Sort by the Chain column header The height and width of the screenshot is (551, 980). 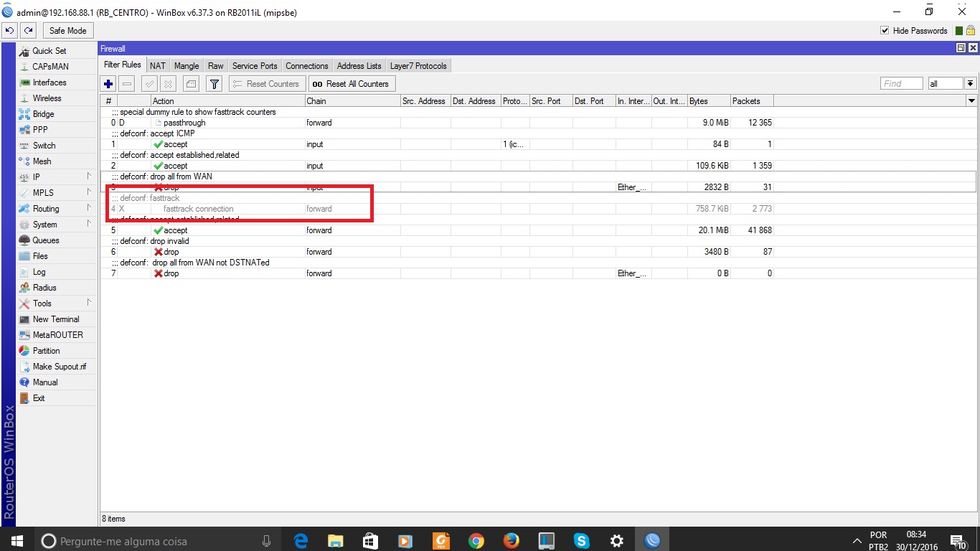pyautogui.click(x=352, y=101)
